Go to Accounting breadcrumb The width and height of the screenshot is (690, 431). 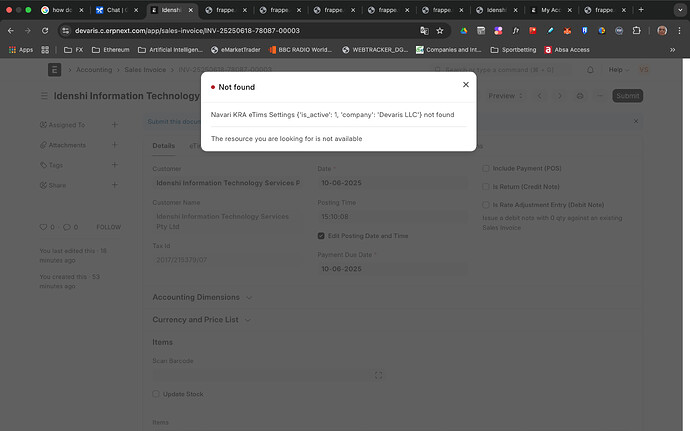coord(94,70)
